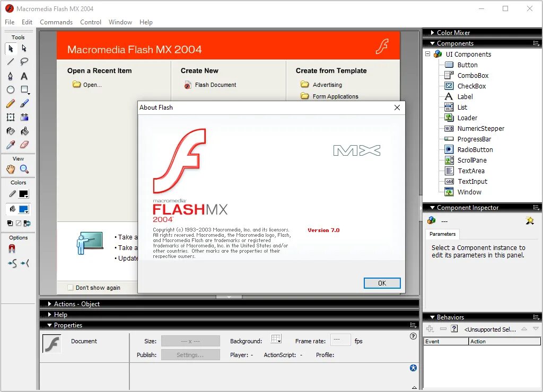
Task: Open the blue fill color swatch
Action: pos(24,209)
